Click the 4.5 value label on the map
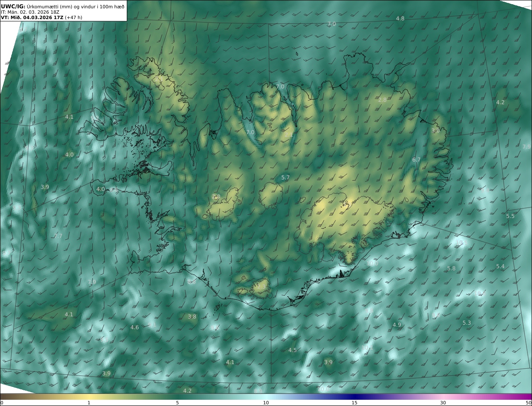Viewport: 532px width, 406px height. (293, 350)
